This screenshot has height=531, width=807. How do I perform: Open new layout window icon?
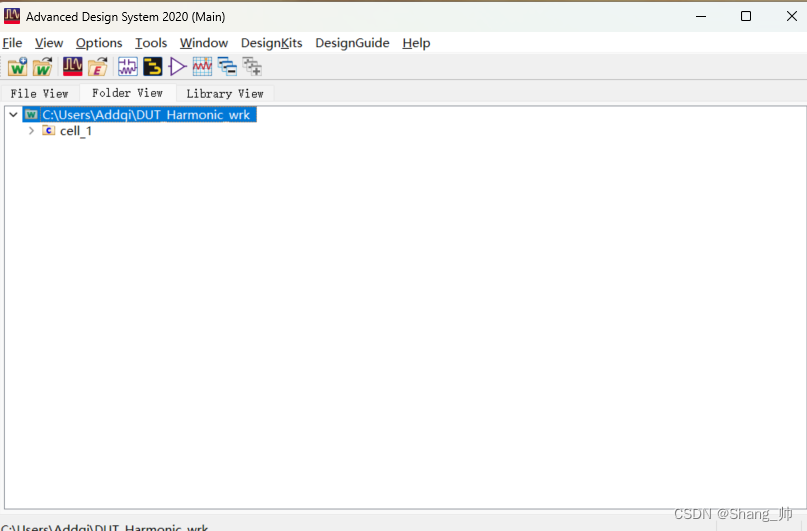pos(152,67)
